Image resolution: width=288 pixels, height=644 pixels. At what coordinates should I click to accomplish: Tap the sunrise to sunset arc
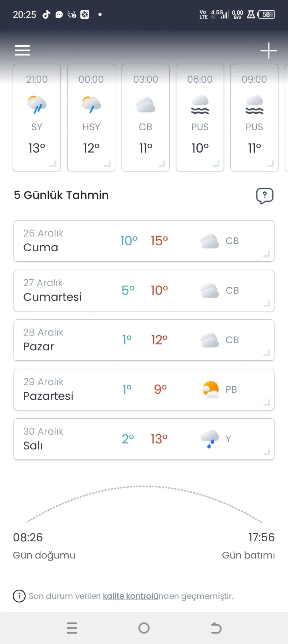(144, 487)
